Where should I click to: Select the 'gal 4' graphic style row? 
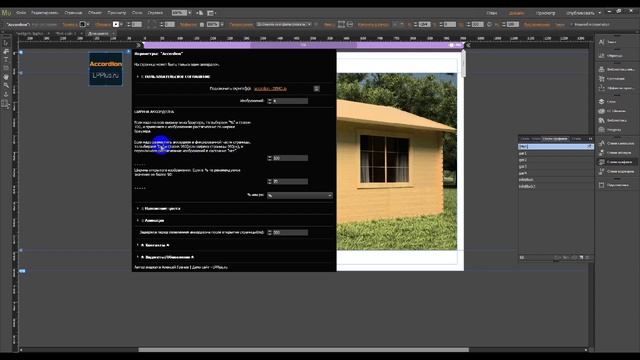coord(556,173)
